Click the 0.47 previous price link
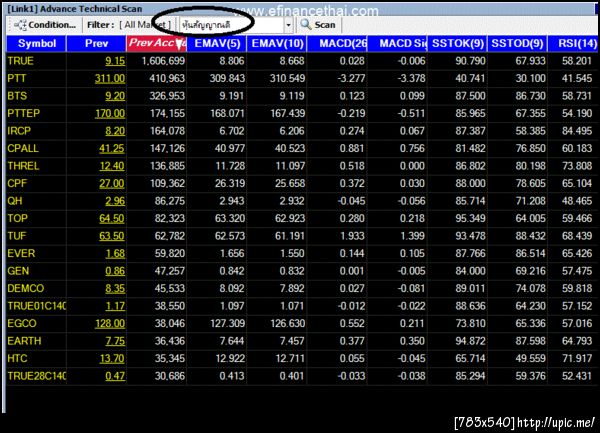This screenshot has height=433, width=600. (115, 376)
